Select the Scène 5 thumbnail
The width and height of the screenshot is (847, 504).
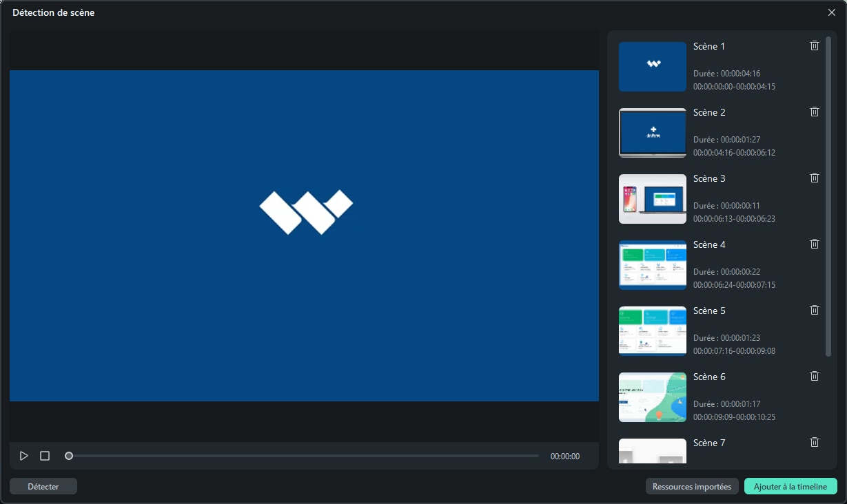pos(653,331)
